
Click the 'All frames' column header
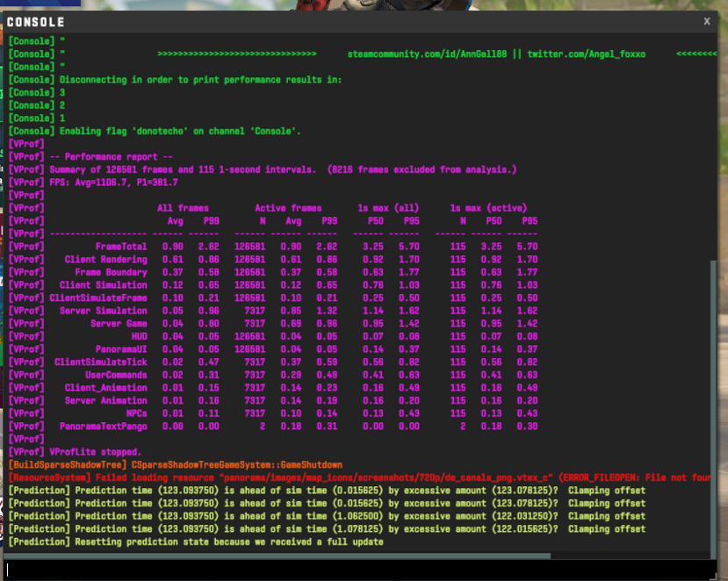183,208
